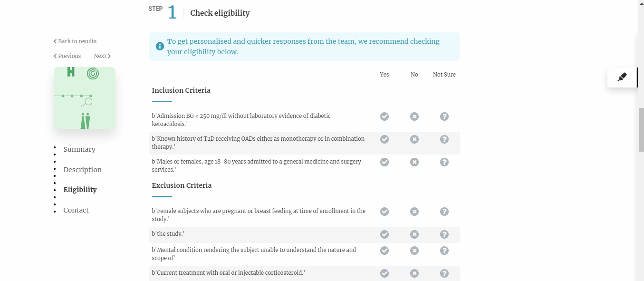Click the green trial thumbnail image
Screen dimensions: 644x281
coord(85,98)
